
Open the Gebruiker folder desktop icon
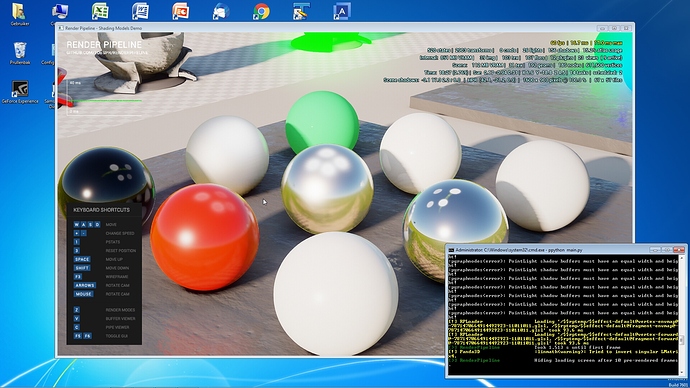pyautogui.click(x=19, y=14)
